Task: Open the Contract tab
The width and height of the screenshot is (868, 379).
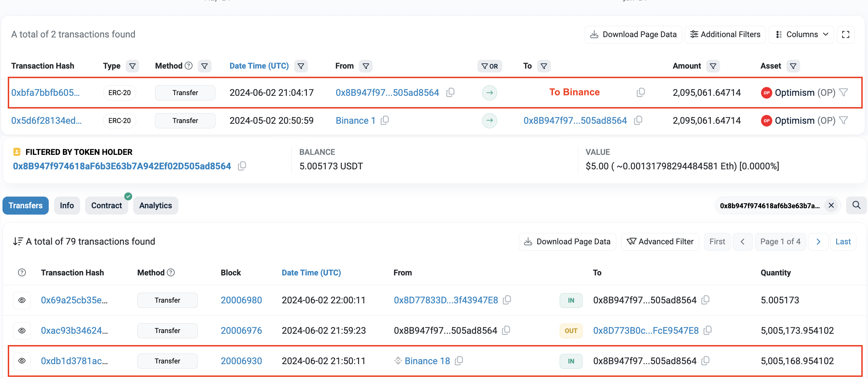Action: click(107, 205)
